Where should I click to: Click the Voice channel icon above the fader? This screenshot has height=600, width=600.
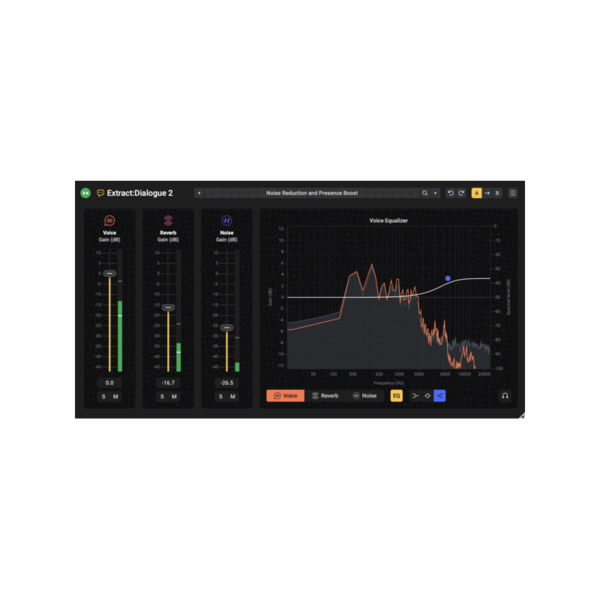point(109,220)
